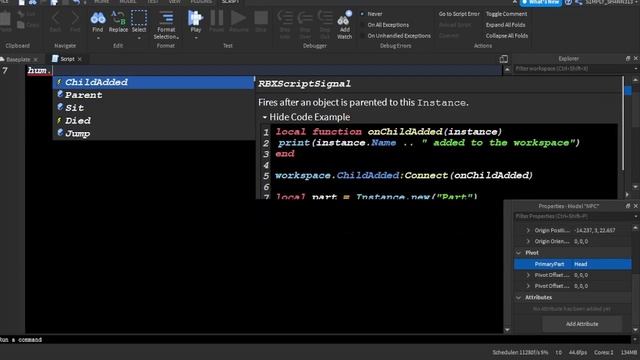Open the What's New button

[541, 2]
